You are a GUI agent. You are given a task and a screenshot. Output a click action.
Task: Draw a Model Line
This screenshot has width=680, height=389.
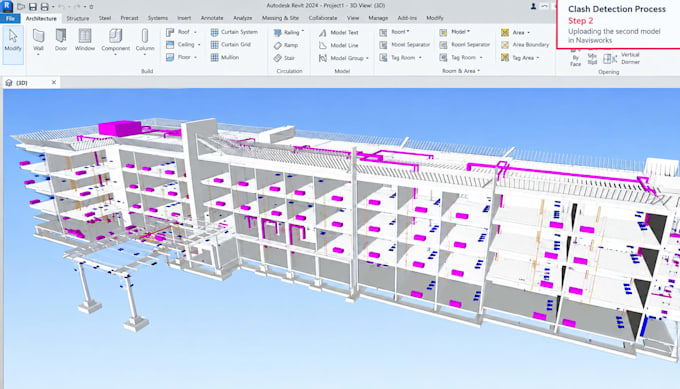tap(339, 45)
